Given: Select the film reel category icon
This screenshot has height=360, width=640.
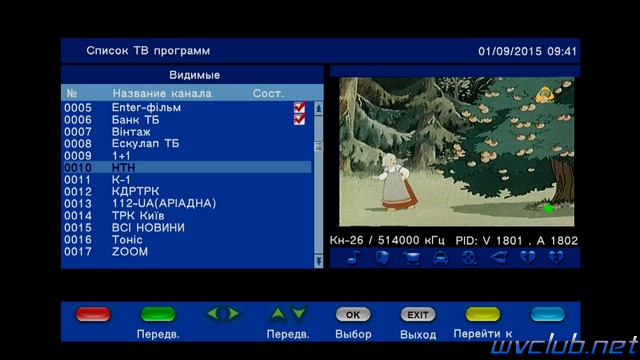Looking at the screenshot, I should pos(469,258).
